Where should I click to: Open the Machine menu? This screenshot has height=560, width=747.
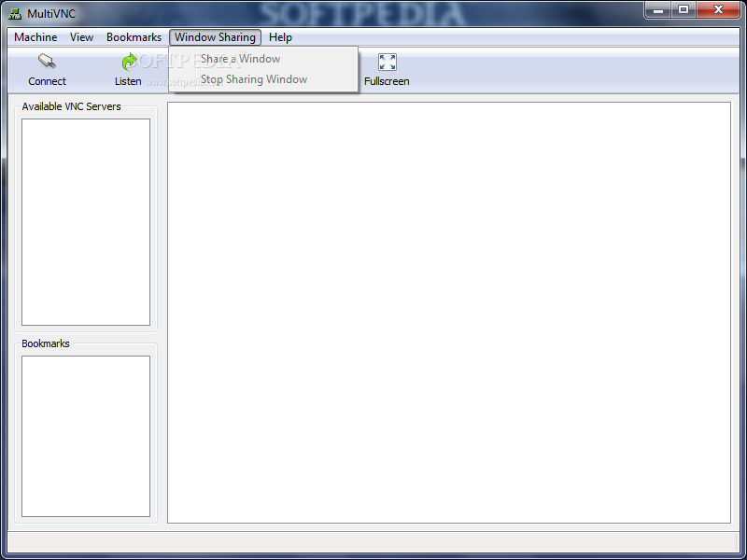pyautogui.click(x=35, y=37)
